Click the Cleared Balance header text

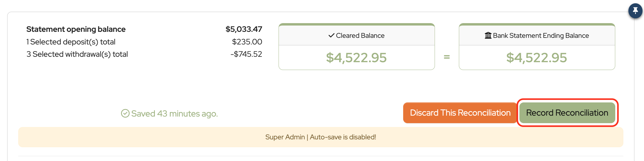point(360,35)
